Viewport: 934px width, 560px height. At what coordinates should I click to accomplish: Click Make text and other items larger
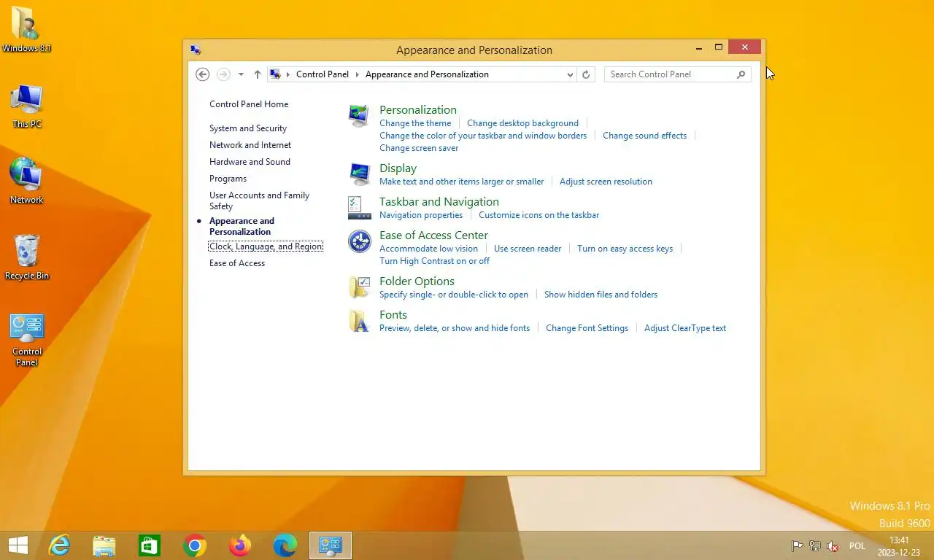tap(462, 182)
